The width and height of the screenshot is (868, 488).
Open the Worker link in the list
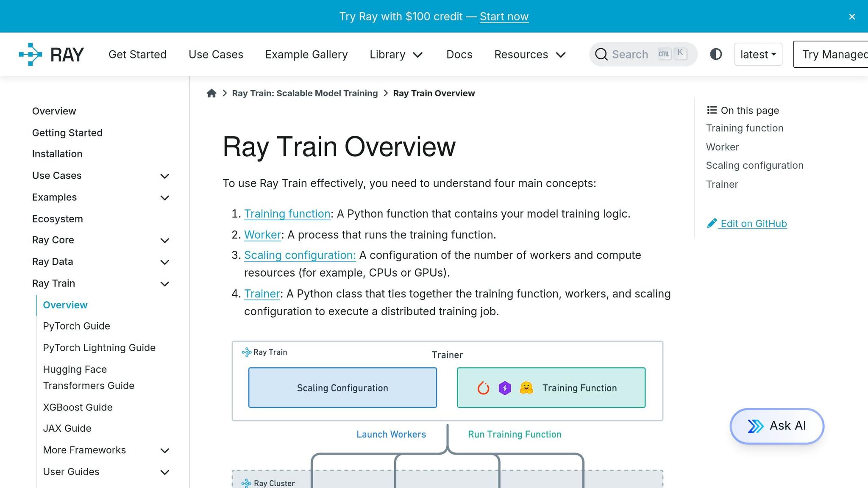pyautogui.click(x=262, y=234)
